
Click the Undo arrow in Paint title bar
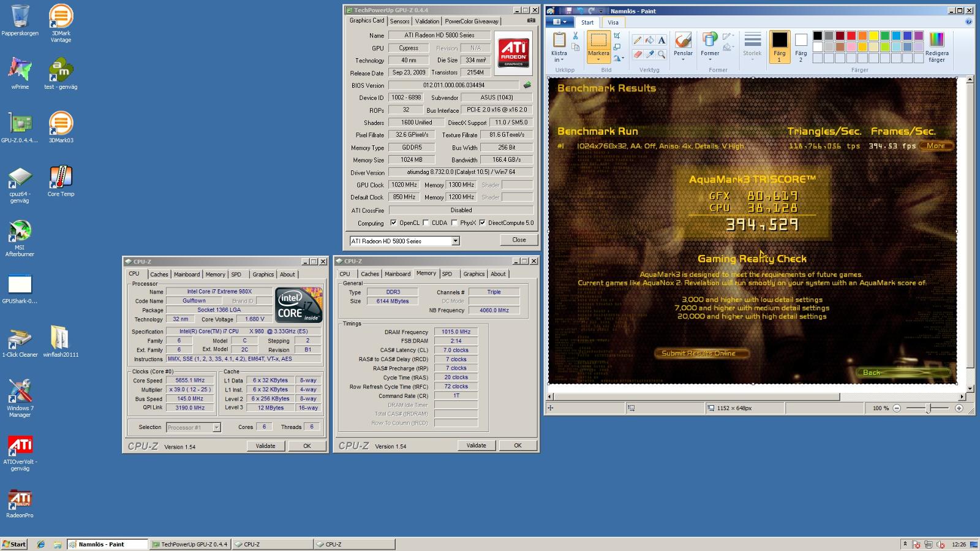pos(579,11)
